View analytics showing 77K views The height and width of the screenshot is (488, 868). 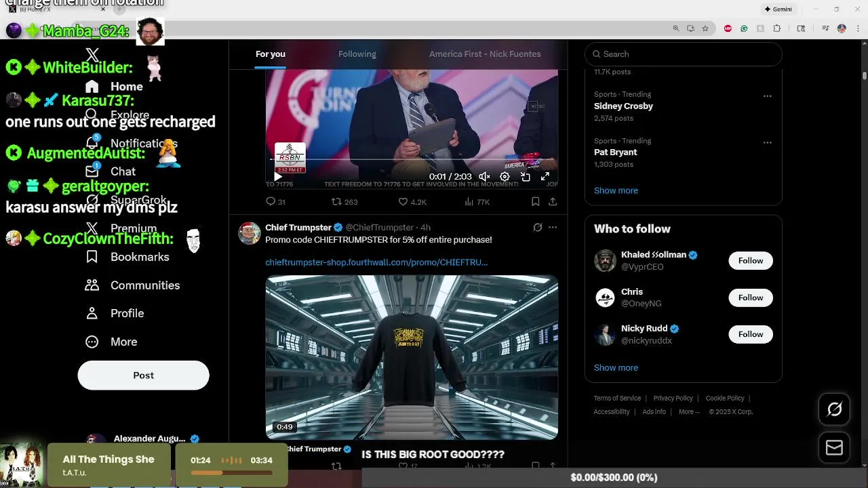(477, 202)
